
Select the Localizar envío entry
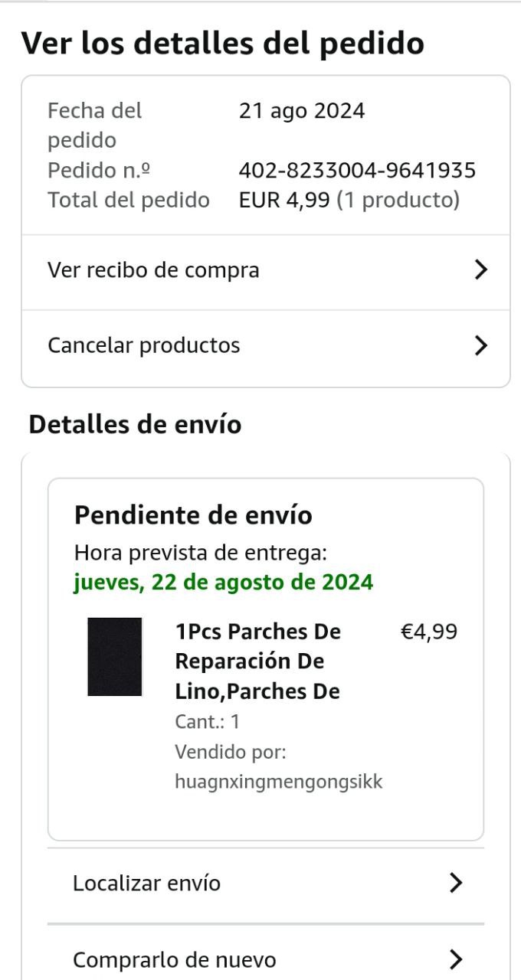(x=147, y=884)
